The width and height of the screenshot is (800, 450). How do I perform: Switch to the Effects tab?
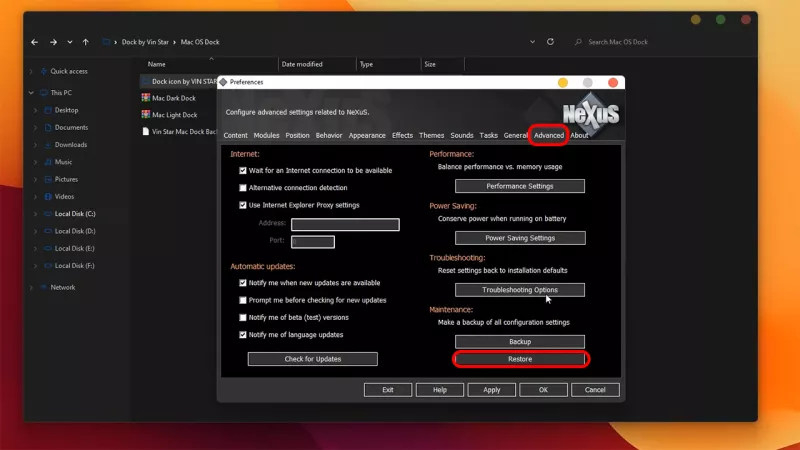[x=402, y=136]
